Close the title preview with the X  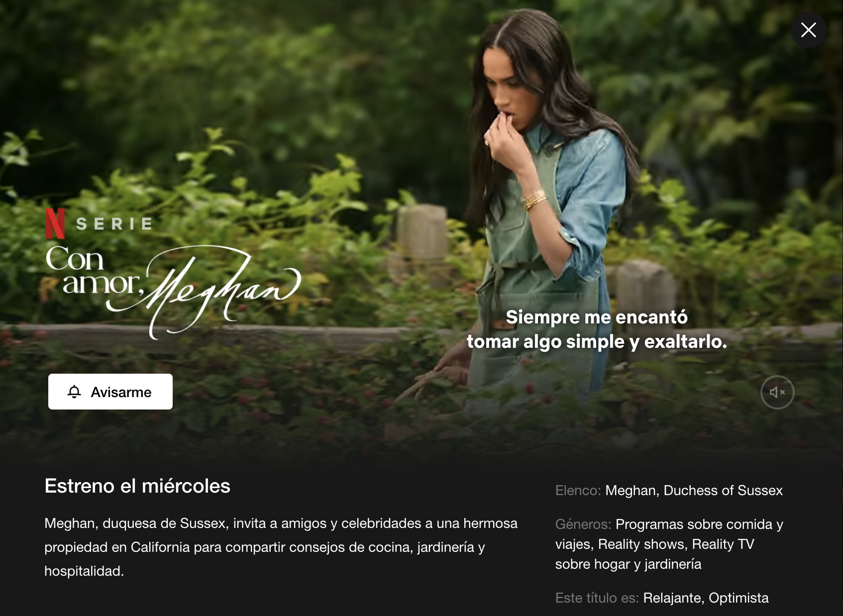tap(808, 30)
